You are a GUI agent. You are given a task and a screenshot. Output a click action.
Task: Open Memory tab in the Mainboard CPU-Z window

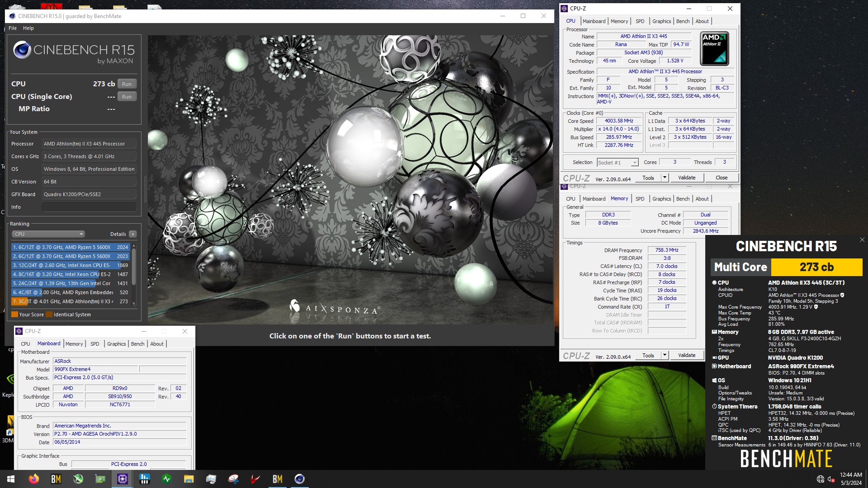point(74,344)
